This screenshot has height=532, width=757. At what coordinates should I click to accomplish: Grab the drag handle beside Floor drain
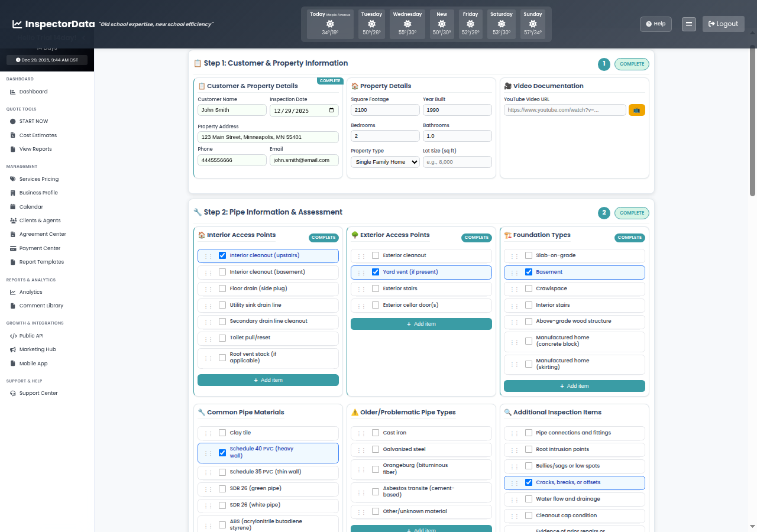[208, 289]
